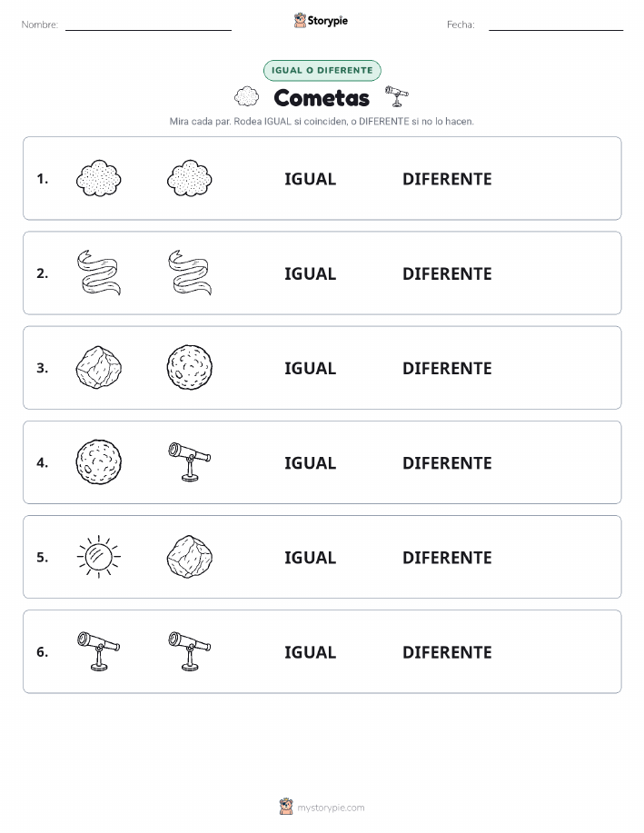
Task: Click the first telescope in row 6
Action: pyautogui.click(x=99, y=651)
